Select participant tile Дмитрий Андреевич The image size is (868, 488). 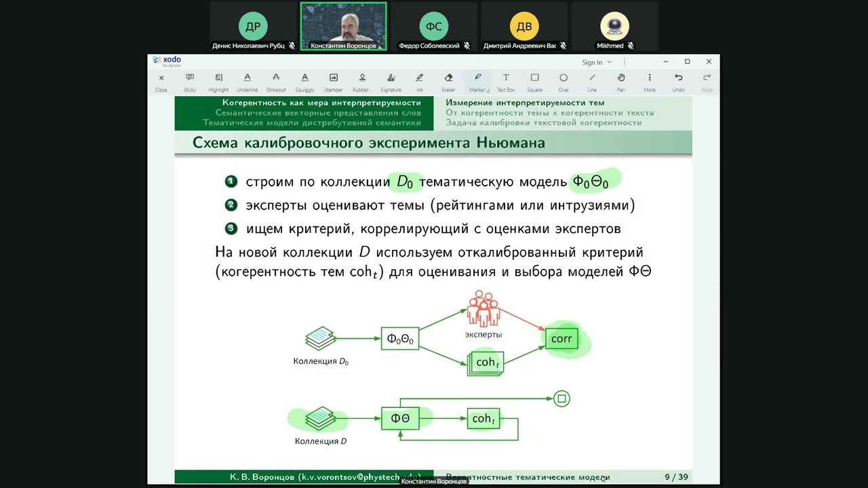(x=524, y=26)
